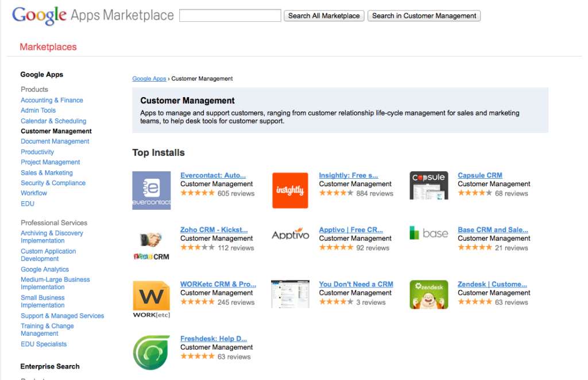This screenshot has width=588, height=380.
Task: Click the Insightly star rating
Action: [336, 193]
